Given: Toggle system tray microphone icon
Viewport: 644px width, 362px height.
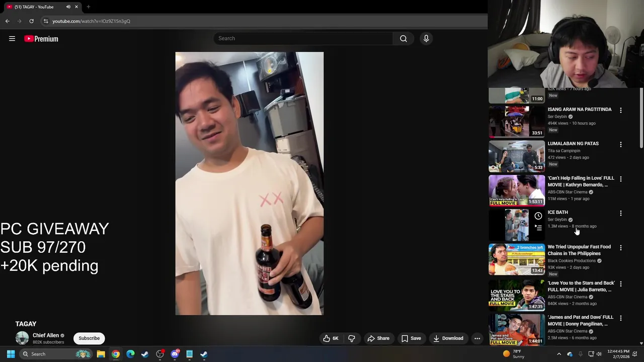Looking at the screenshot, I should point(581,354).
